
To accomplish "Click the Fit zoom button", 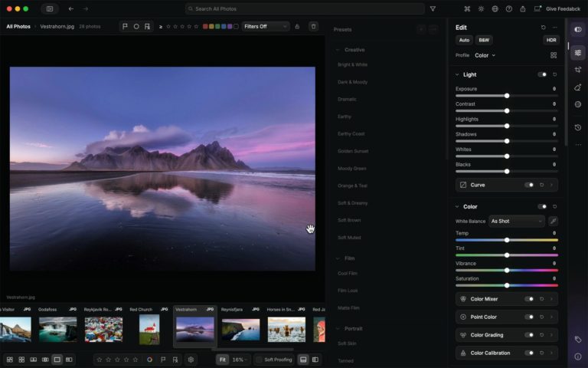I will 222,360.
